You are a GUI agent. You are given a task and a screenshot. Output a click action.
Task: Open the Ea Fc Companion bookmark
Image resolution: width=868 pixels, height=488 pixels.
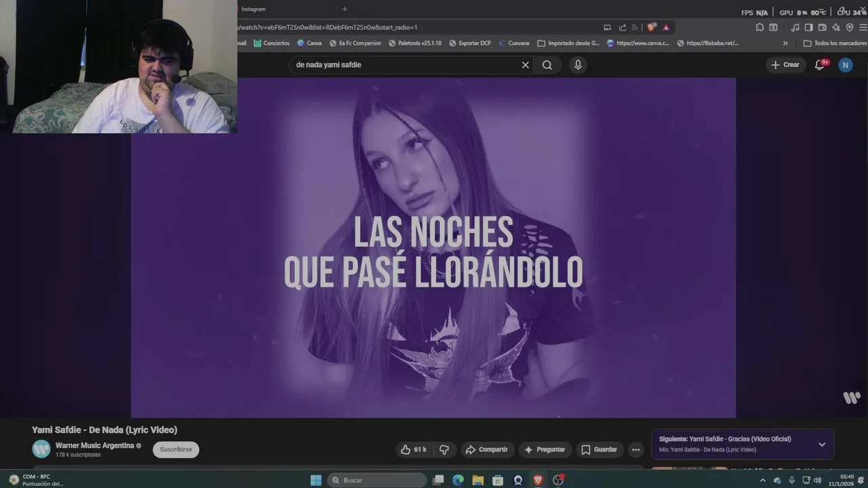[355, 43]
